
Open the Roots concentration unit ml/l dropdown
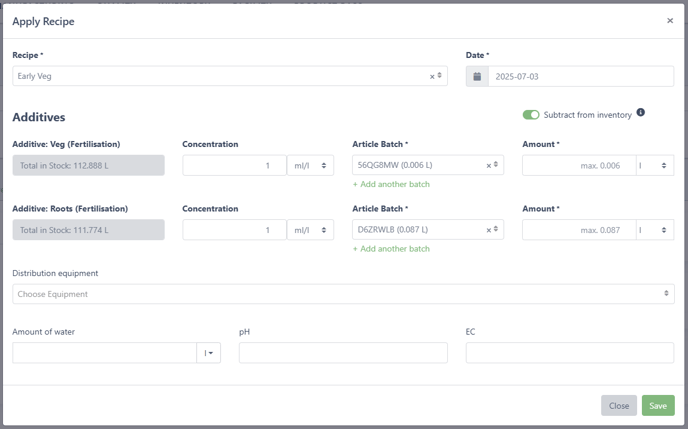pyautogui.click(x=310, y=230)
